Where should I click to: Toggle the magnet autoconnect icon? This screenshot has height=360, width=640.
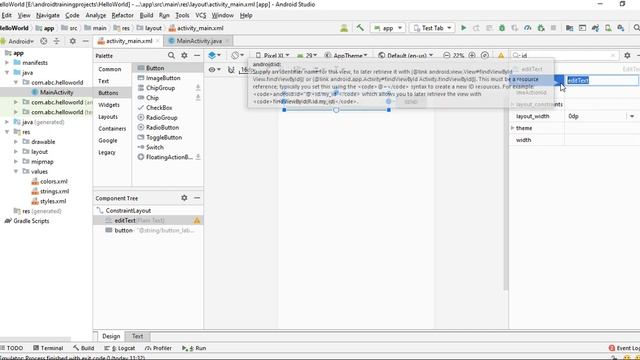pos(231,70)
